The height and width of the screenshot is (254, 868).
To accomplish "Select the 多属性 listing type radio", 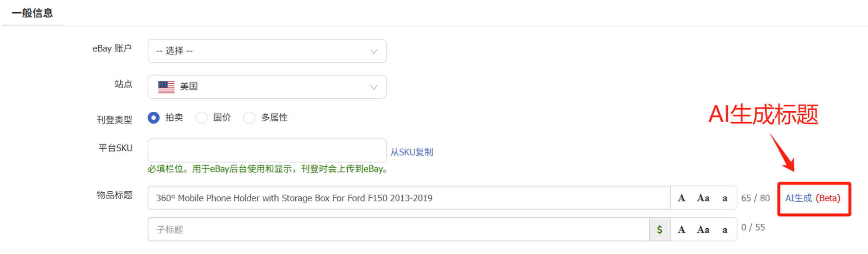I will coord(249,118).
